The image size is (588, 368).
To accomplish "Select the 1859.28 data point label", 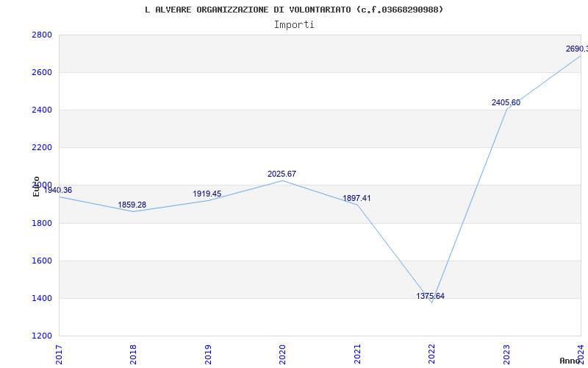I will (132, 205).
